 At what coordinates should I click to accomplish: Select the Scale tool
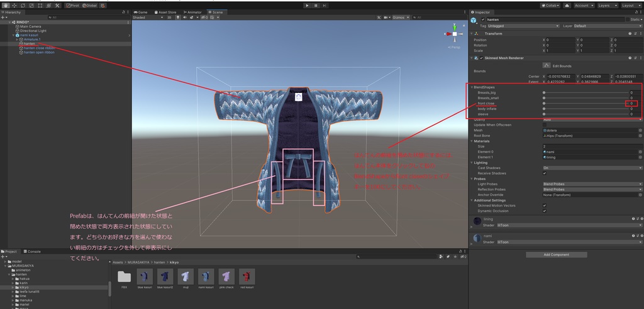coord(31,6)
